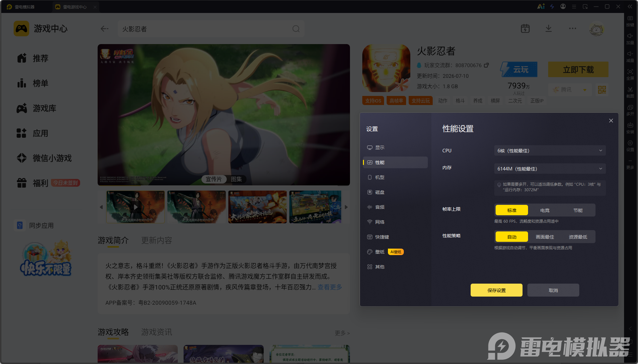Open 音频 audio settings
This screenshot has height=364, width=638.
point(395,207)
